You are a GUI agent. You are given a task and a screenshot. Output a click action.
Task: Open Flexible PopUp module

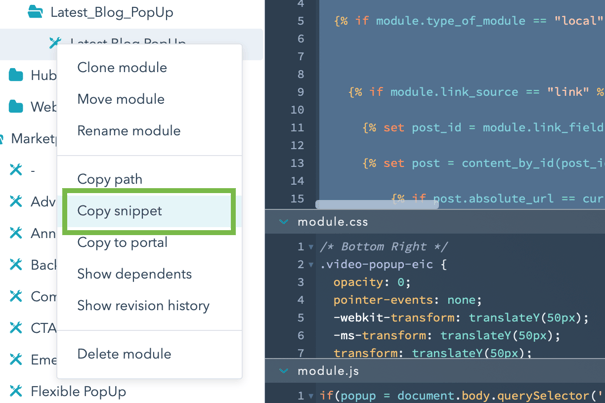[x=78, y=391]
